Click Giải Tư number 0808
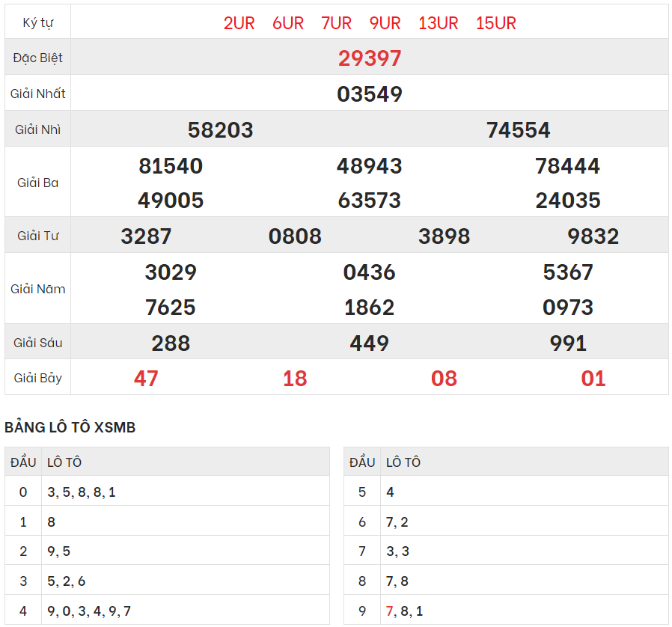672x627 pixels. click(295, 236)
